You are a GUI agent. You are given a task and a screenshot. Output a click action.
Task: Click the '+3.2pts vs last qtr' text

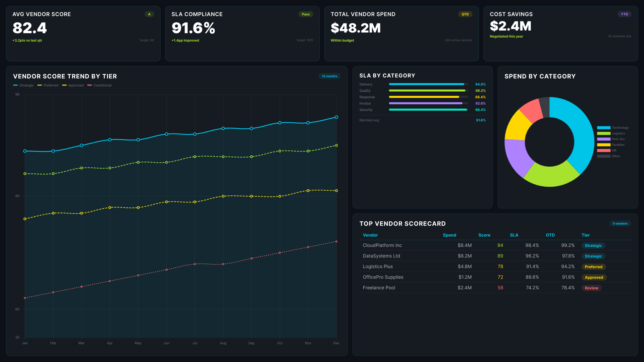(x=28, y=41)
